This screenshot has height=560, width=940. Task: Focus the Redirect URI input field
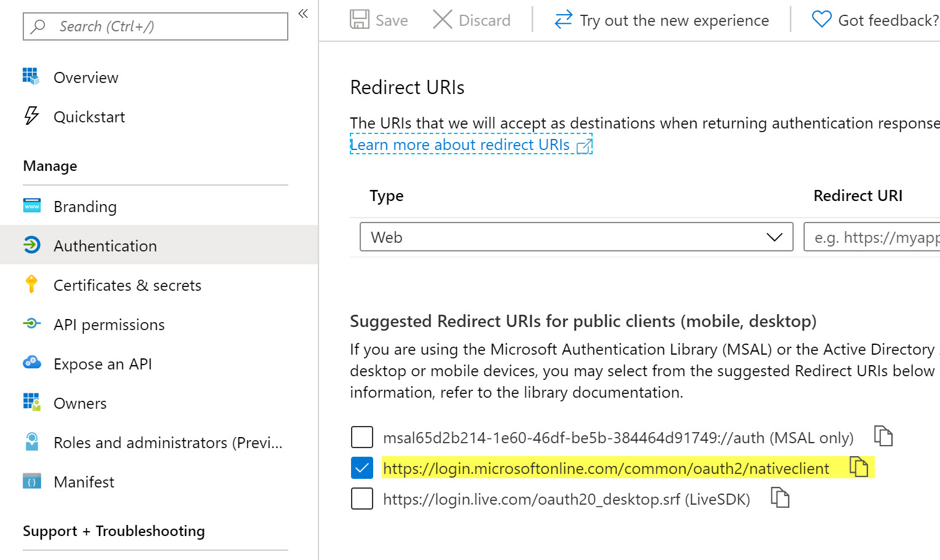click(873, 237)
